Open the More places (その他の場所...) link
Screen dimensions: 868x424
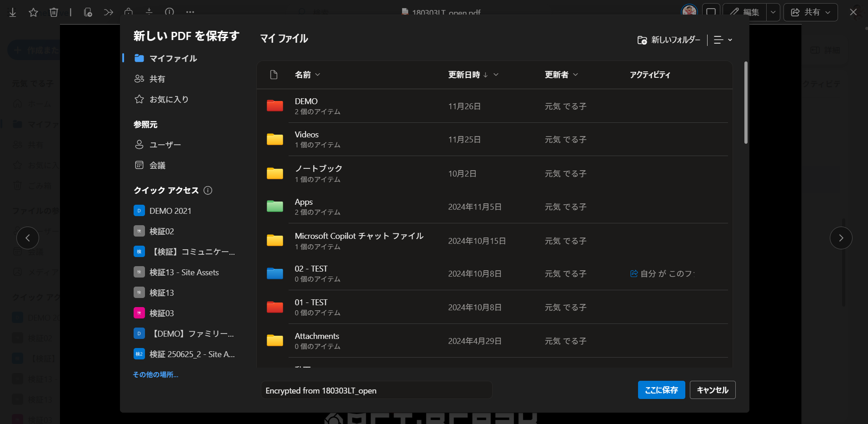[155, 374]
